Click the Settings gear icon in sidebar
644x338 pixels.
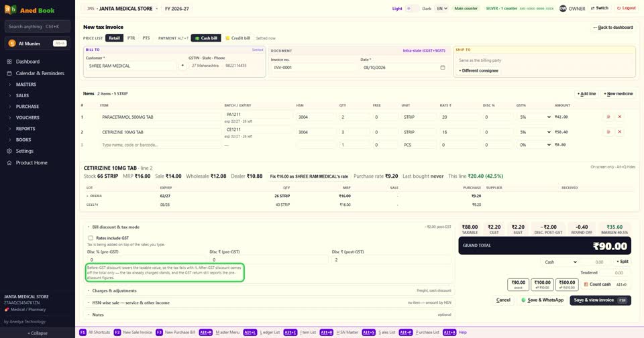9,151
